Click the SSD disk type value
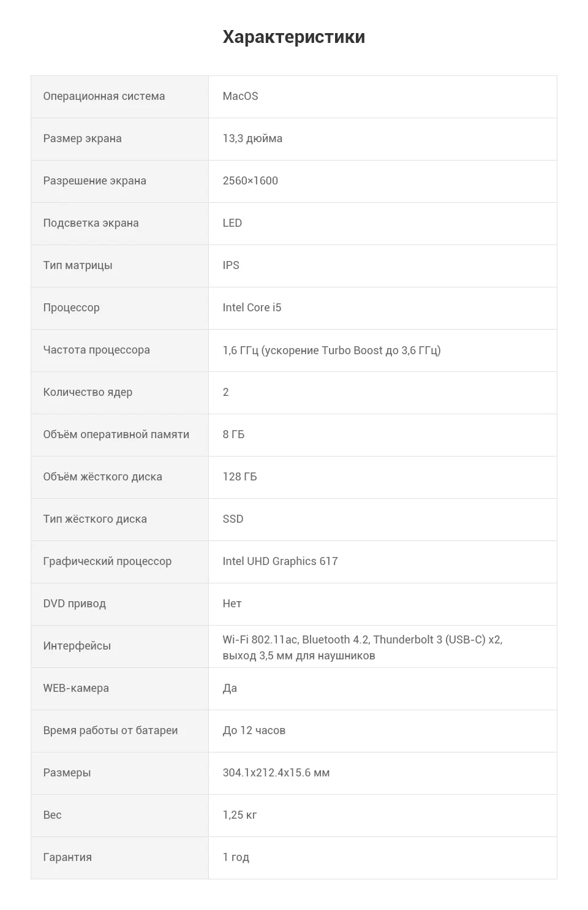The height and width of the screenshot is (910, 588). 233,519
